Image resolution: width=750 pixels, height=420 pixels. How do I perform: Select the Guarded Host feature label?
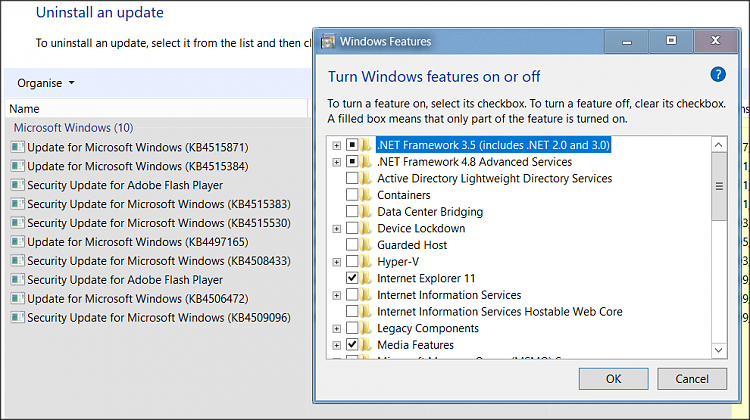[x=412, y=245]
